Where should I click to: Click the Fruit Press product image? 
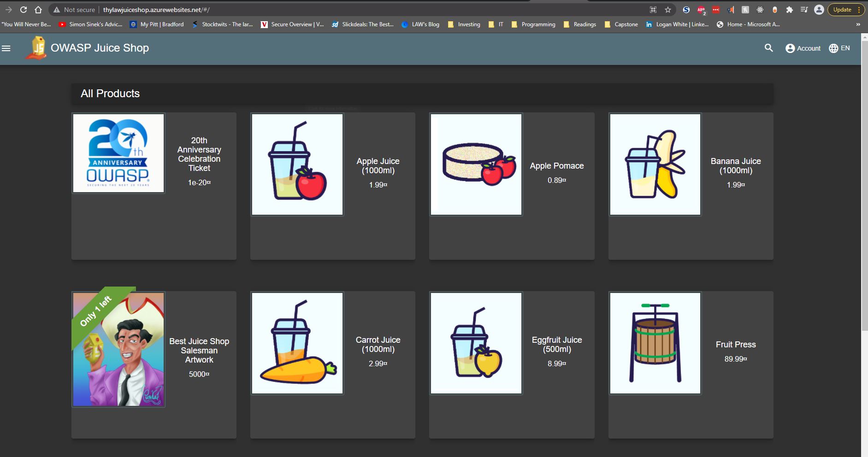coord(655,343)
